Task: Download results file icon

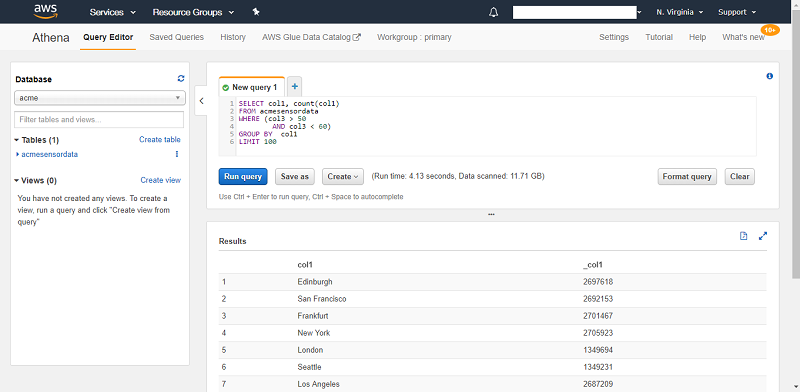Action: pos(744,236)
